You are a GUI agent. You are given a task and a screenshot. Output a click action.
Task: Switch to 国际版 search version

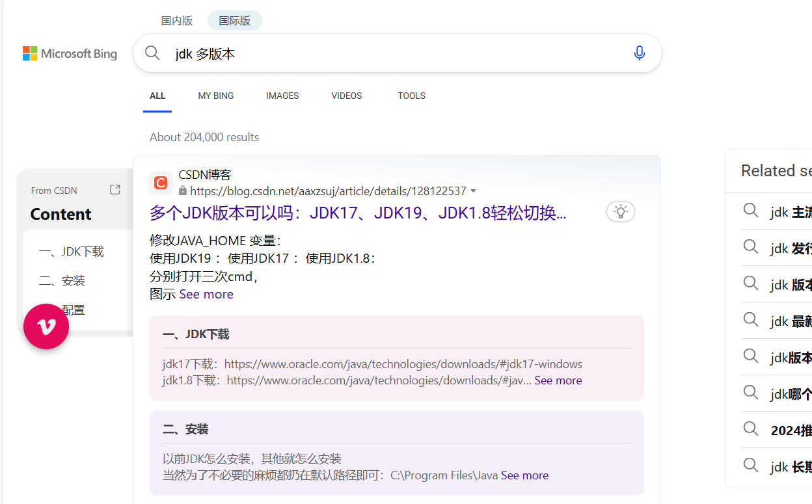coord(235,21)
